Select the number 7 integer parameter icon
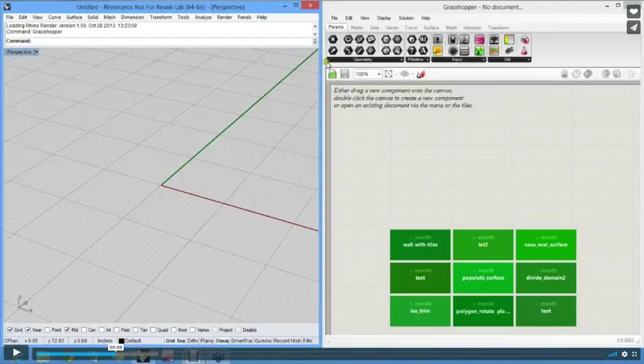644x364 pixels. click(412, 51)
